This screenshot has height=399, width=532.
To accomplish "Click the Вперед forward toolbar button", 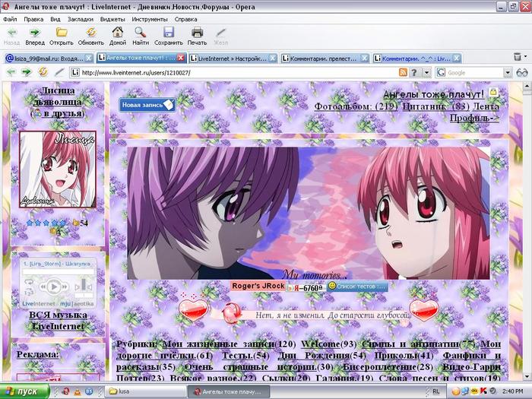I will click(35, 36).
